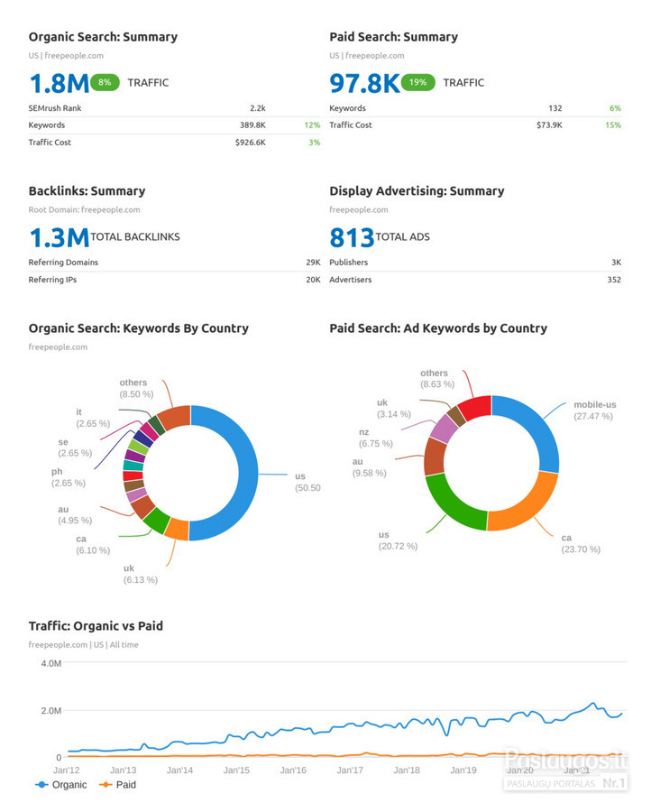
Task: Click the 3% traffic cost change
Action: (x=315, y=143)
